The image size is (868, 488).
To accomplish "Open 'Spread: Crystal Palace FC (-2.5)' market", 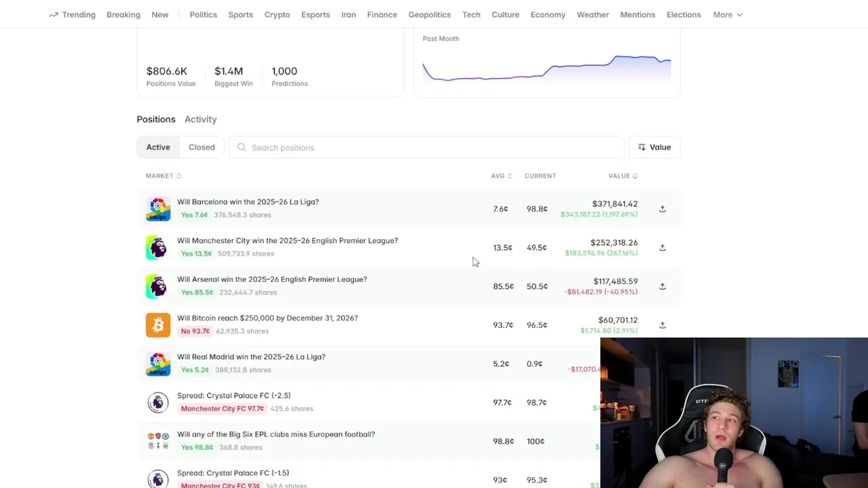I will click(x=234, y=395).
